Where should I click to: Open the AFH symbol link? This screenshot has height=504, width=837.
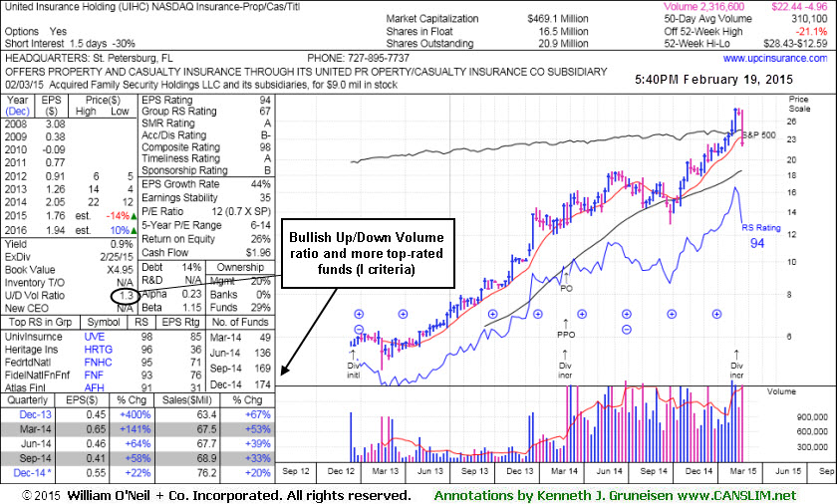[x=94, y=387]
